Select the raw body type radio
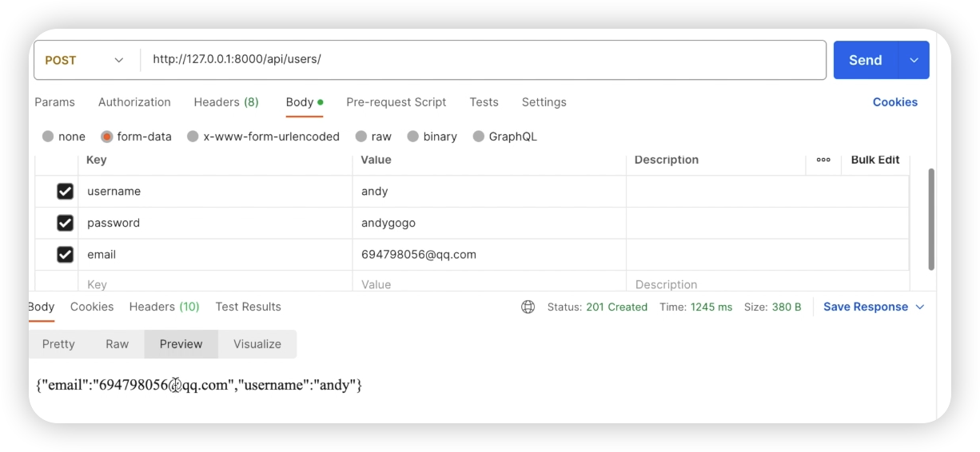This screenshot has width=980, height=452. [x=361, y=137]
